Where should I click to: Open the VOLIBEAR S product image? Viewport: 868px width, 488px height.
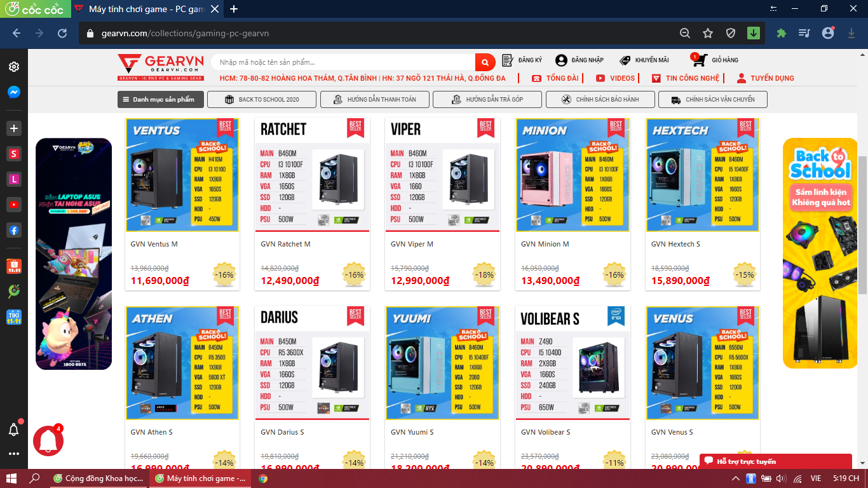[x=573, y=363]
